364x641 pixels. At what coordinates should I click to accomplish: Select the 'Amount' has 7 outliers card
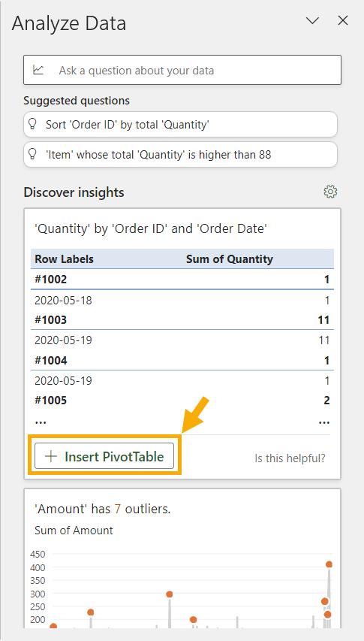pyautogui.click(x=182, y=564)
